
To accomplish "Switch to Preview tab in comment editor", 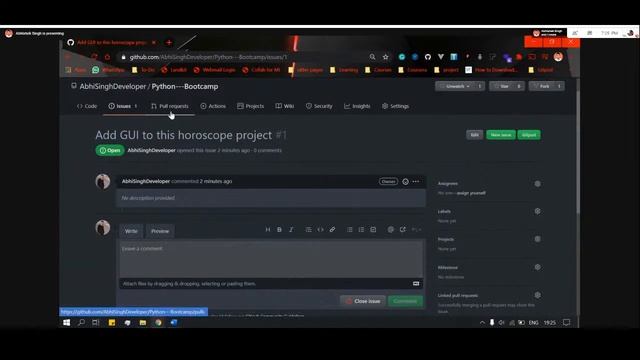I will click(x=160, y=231).
